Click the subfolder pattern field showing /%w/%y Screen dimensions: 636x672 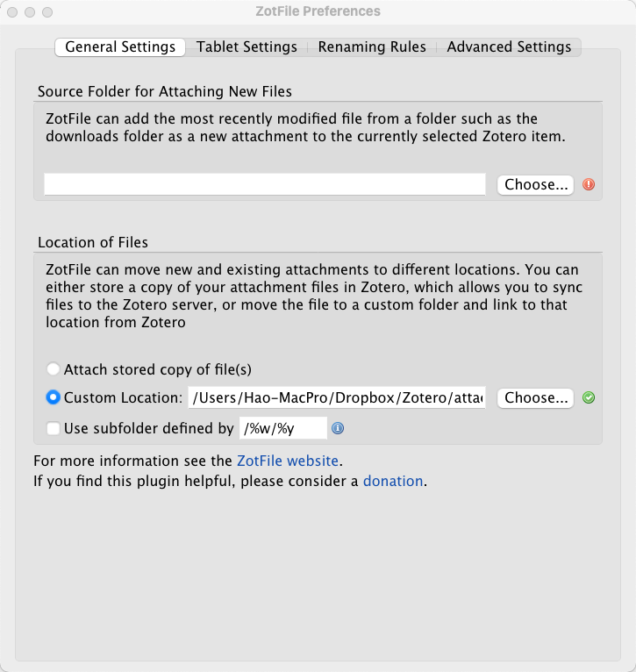[x=282, y=429]
